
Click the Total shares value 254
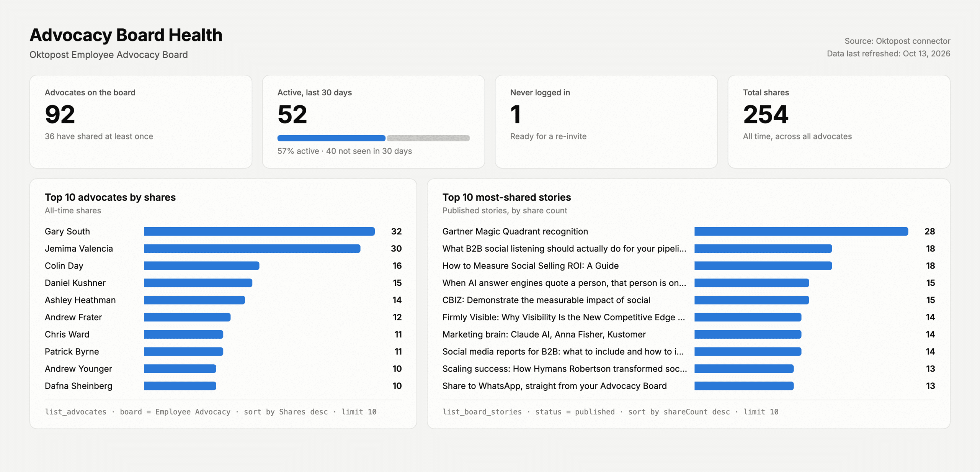[x=766, y=115]
